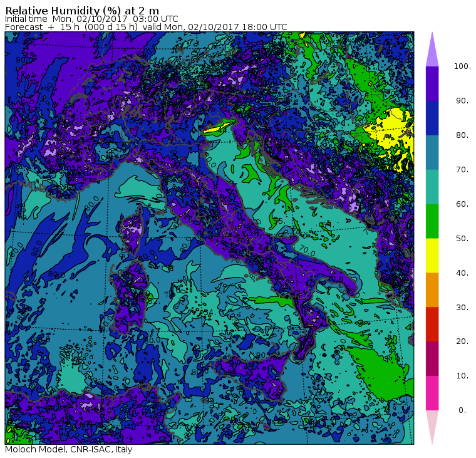
Task: Click the steel blue 70–80 legend band
Action: [432, 152]
